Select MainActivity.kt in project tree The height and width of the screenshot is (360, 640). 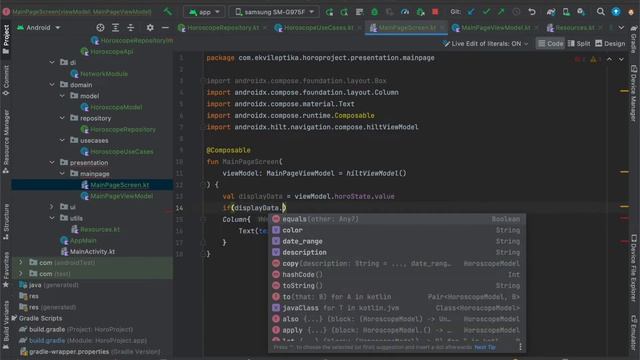[92, 251]
